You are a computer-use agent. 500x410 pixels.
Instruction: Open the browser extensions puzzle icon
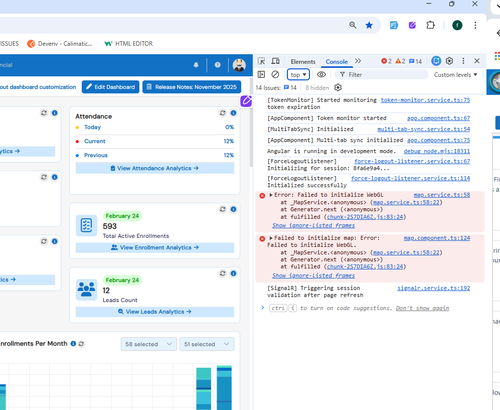pos(430,25)
